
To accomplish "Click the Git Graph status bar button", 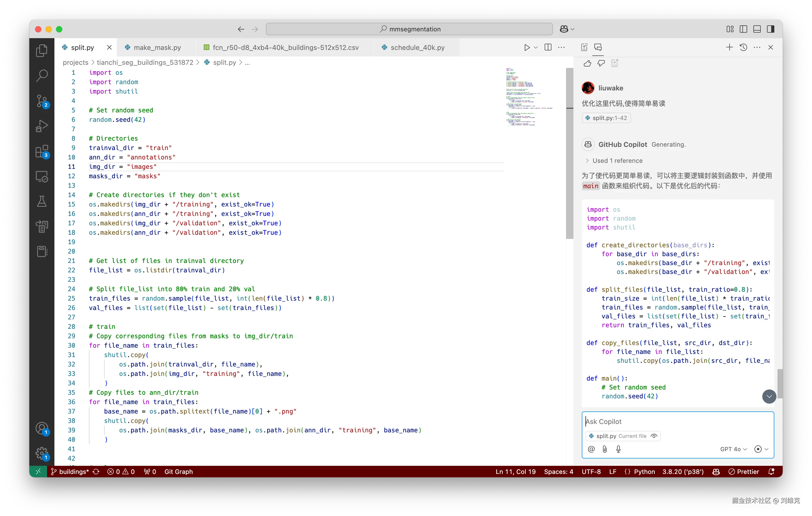I will click(178, 472).
